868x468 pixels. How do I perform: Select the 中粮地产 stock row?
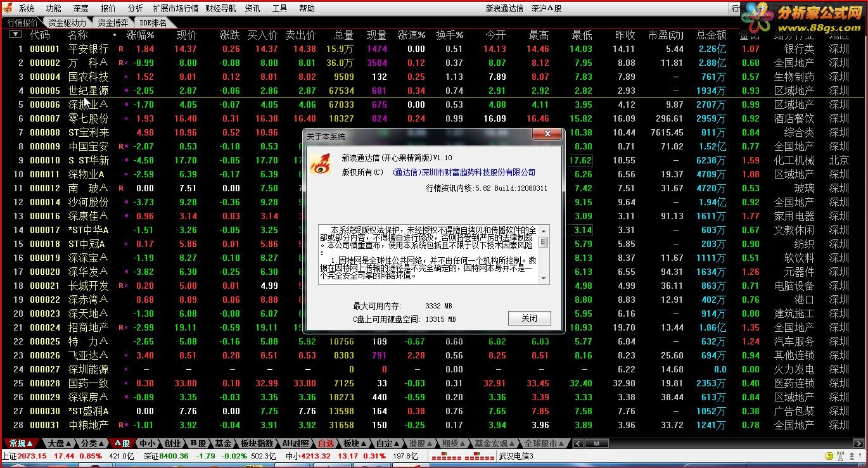tap(434, 425)
